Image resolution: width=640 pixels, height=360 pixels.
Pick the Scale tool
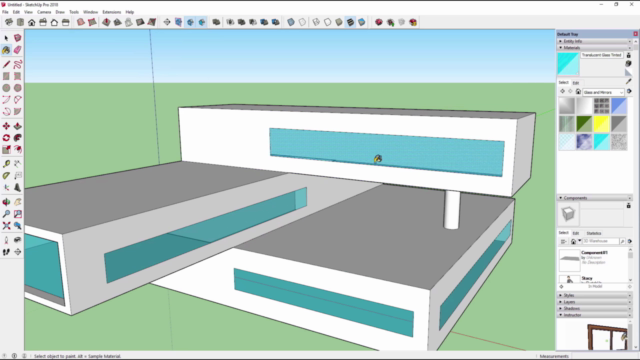(x=6, y=150)
